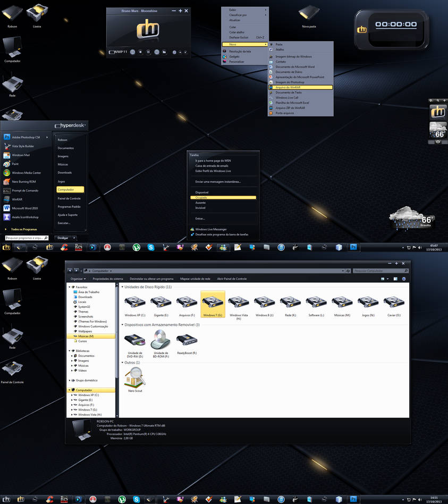
Task: Click the 00:00:00 timer gadget display
Action: click(x=396, y=24)
